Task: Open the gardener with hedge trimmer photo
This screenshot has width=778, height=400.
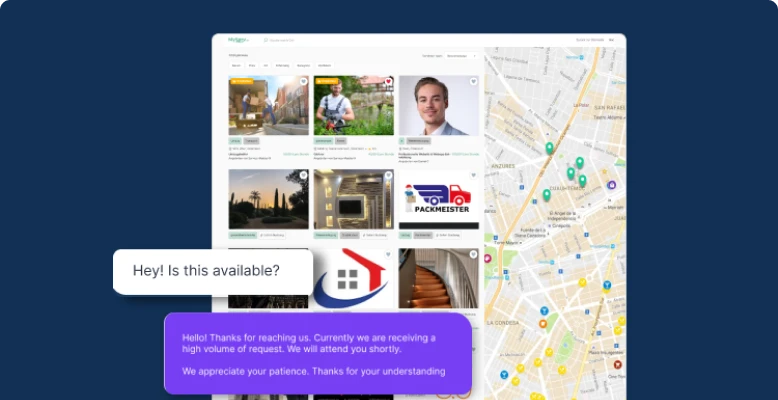Action: pyautogui.click(x=354, y=106)
